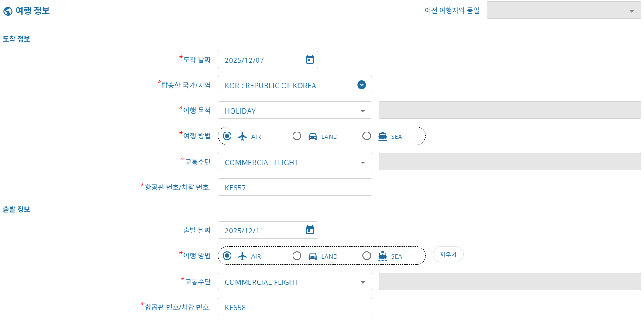
Task: Click the KE658 flight number field
Action: click(x=295, y=307)
